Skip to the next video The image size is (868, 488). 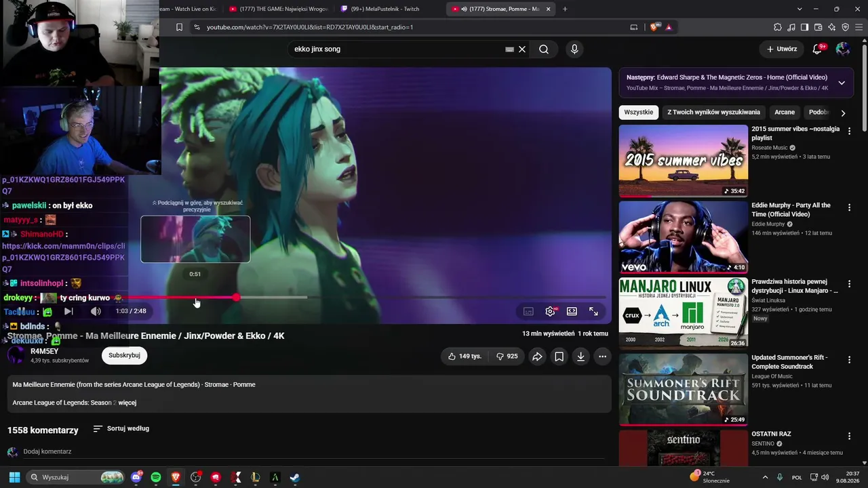(x=68, y=311)
